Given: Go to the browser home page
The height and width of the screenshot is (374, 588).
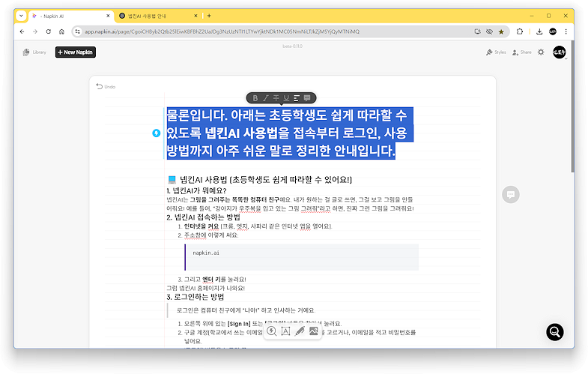Looking at the screenshot, I should pyautogui.click(x=61, y=31).
